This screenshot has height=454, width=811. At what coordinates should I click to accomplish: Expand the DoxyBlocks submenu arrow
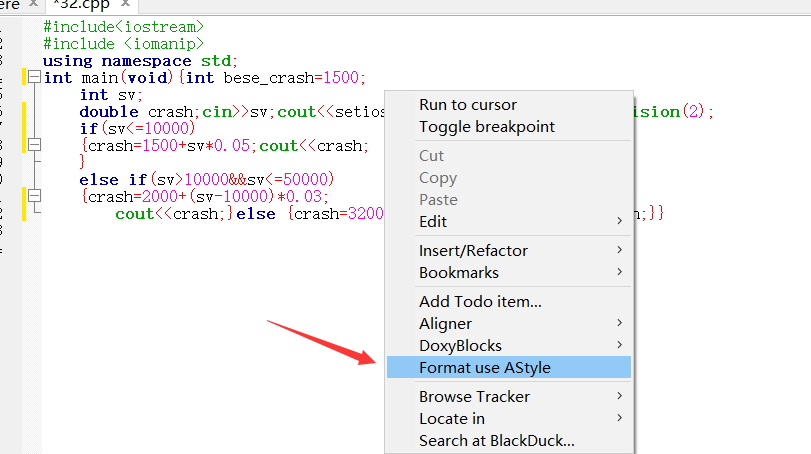620,345
